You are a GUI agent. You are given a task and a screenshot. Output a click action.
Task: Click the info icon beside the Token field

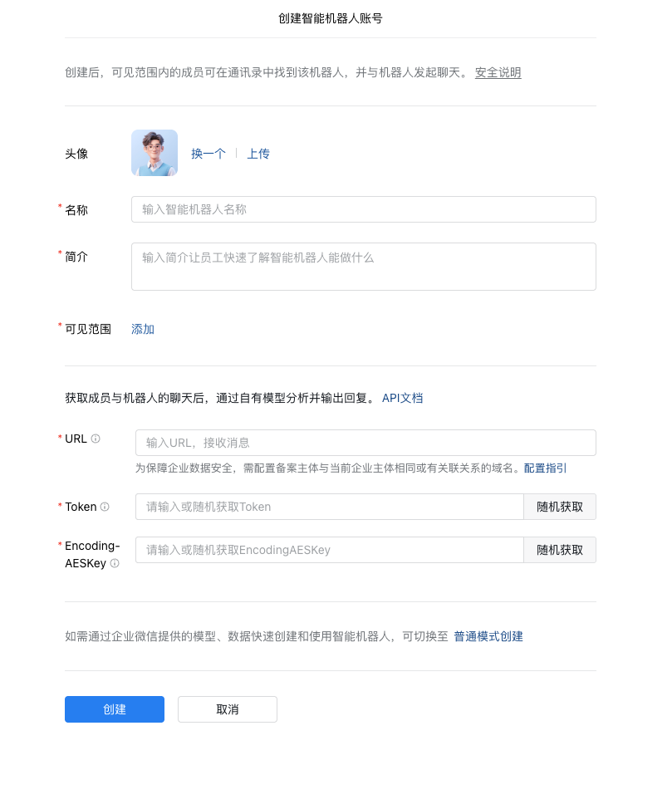[x=105, y=507]
